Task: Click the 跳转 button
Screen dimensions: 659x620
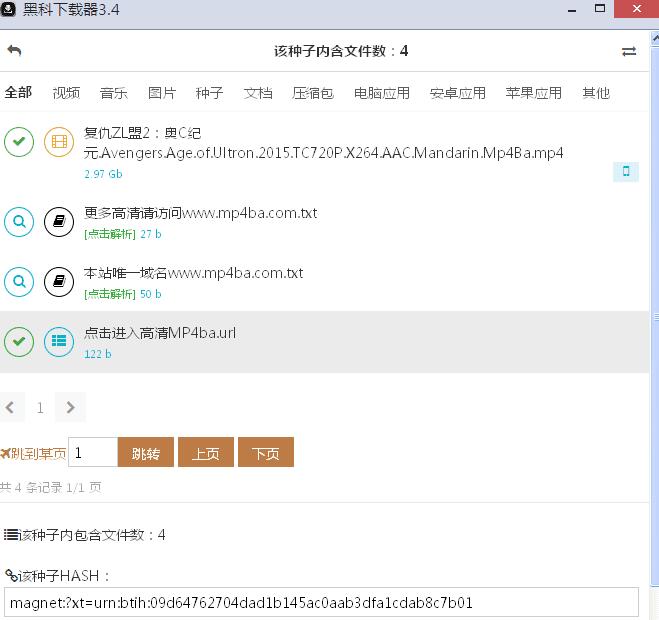Action: pyautogui.click(x=146, y=452)
